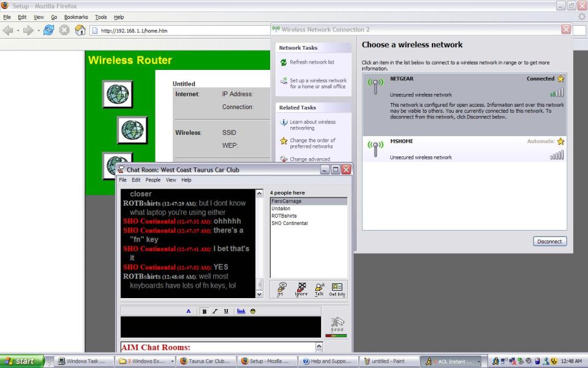Open Firefox Edit menu
This screenshot has height=368, width=588.
pos(22,17)
